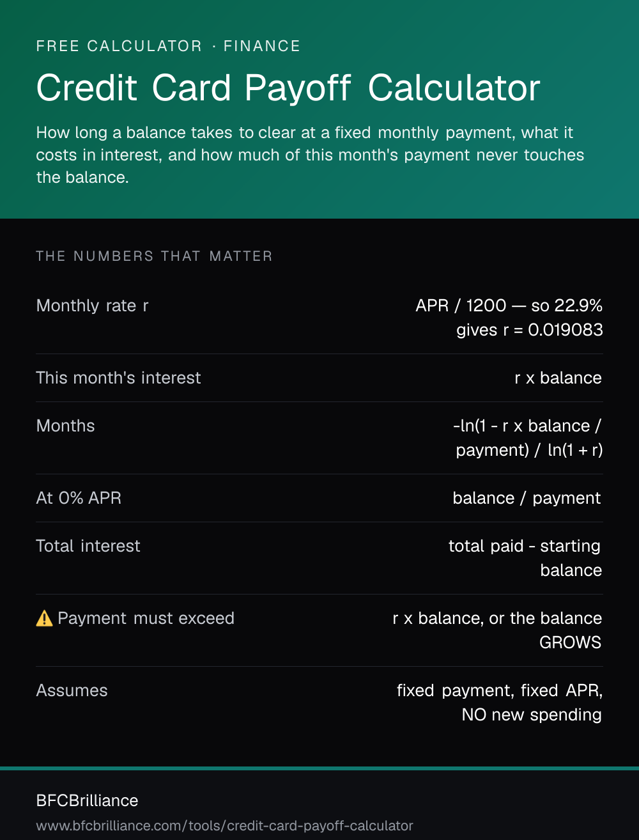This screenshot has width=639, height=840.
Task: Click the At 0% APR label
Action: (x=79, y=498)
